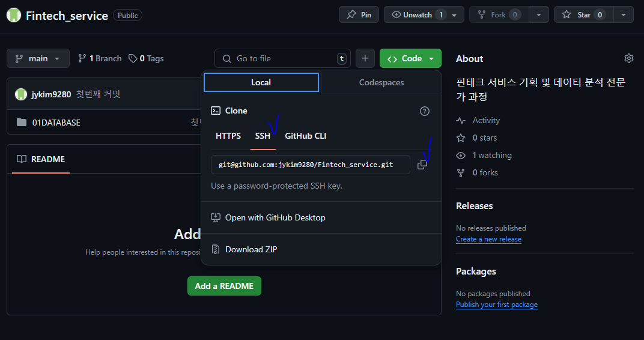Viewport: 644px width, 340px height.
Task: Click the GitHub Desktop download icon
Action: pyautogui.click(x=216, y=217)
